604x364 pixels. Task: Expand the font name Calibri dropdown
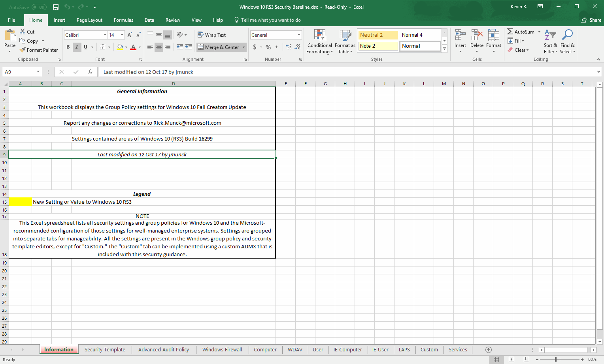(x=105, y=35)
